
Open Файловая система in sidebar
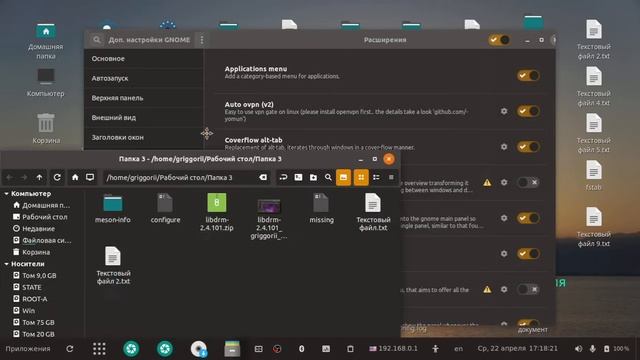click(x=42, y=240)
